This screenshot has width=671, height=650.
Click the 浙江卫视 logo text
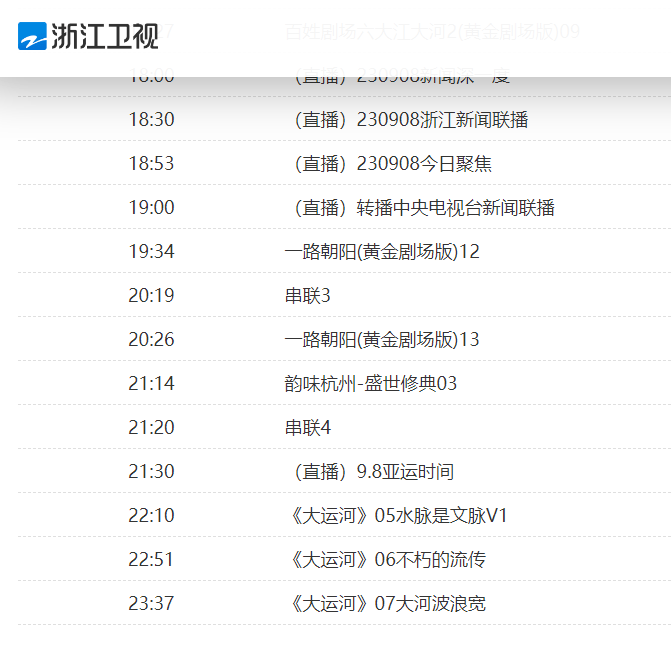[x=105, y=37]
